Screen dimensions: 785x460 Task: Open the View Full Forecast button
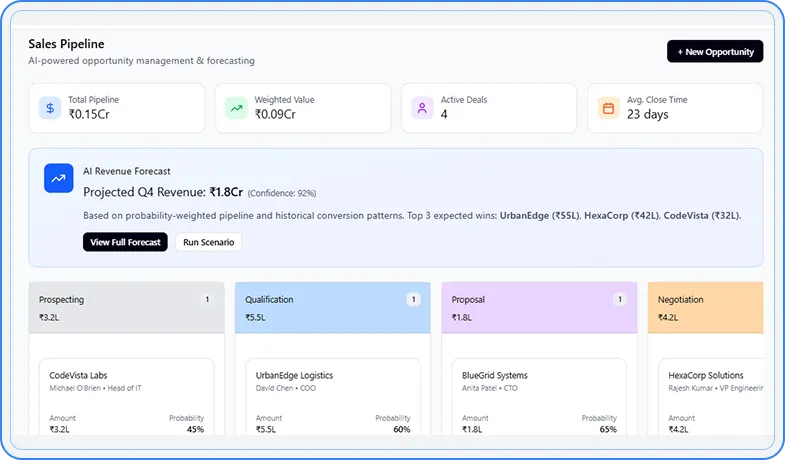click(125, 242)
